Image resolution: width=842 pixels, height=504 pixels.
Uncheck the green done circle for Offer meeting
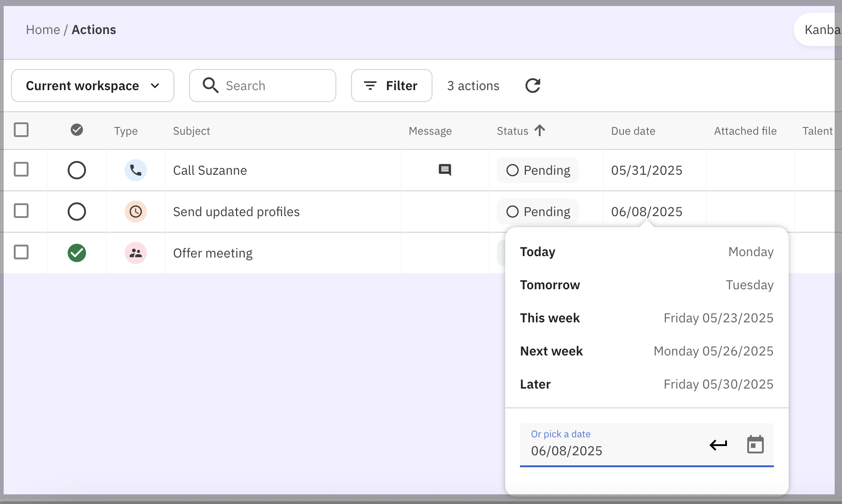tap(77, 253)
